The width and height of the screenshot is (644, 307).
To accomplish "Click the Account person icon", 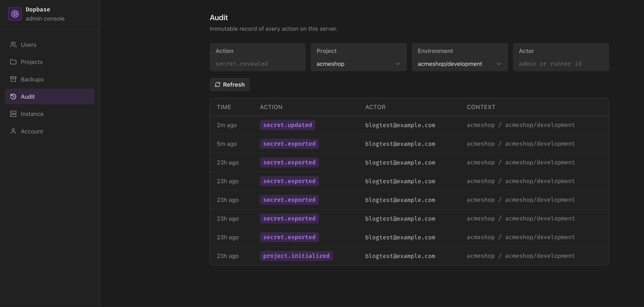I will [x=13, y=131].
